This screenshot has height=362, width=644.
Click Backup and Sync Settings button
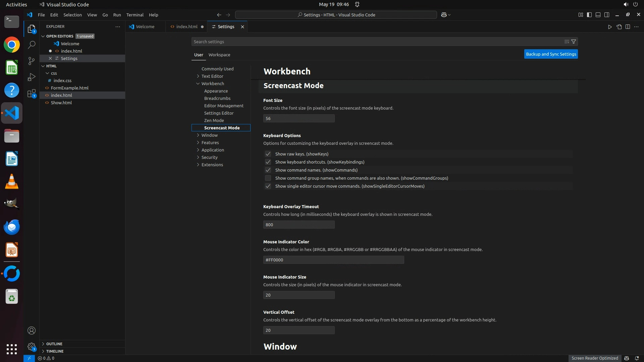pos(551,54)
